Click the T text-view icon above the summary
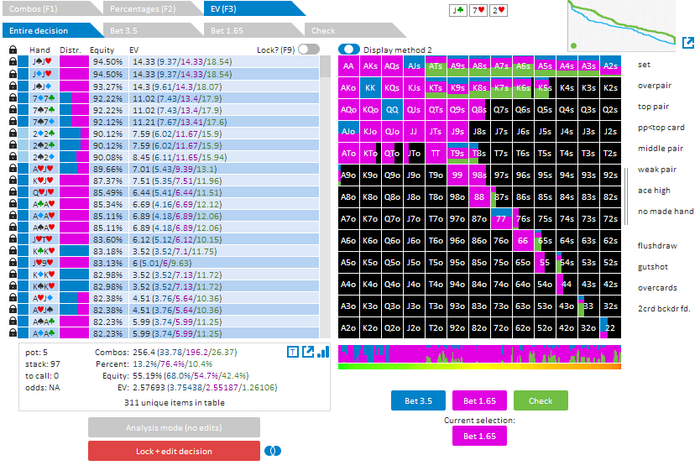Image resolution: width=700 pixels, height=476 pixels. [x=292, y=352]
